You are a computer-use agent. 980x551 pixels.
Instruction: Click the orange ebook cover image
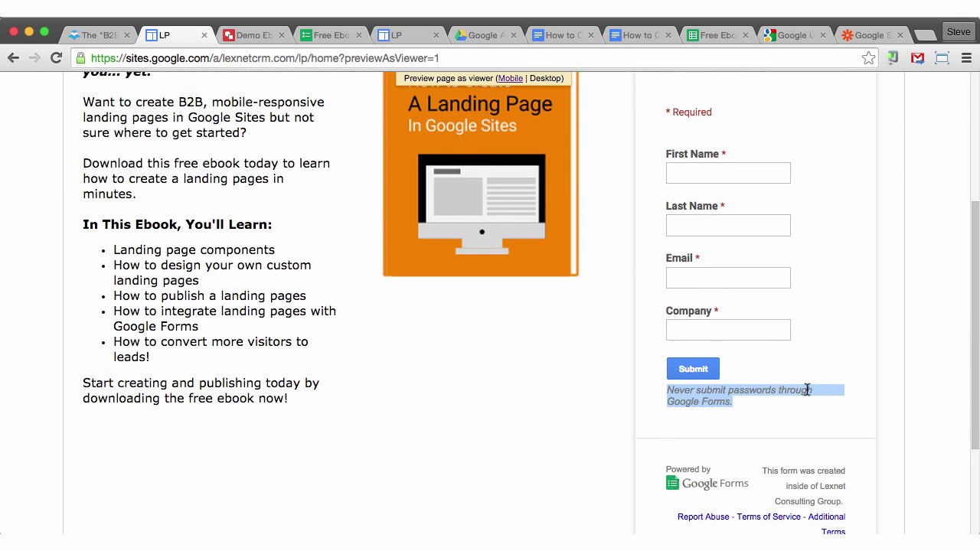(481, 174)
